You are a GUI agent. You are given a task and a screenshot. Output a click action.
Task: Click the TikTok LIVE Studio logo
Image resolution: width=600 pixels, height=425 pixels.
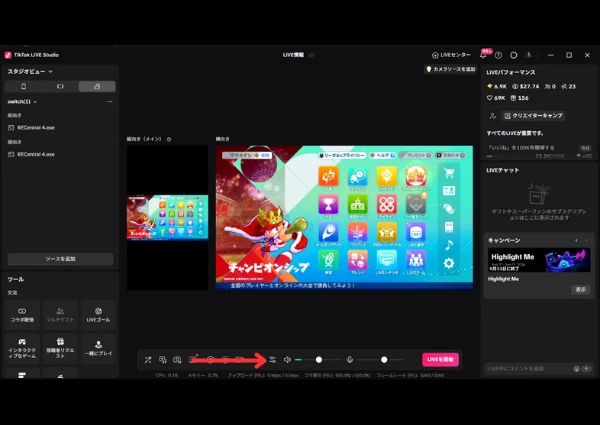pyautogui.click(x=8, y=55)
